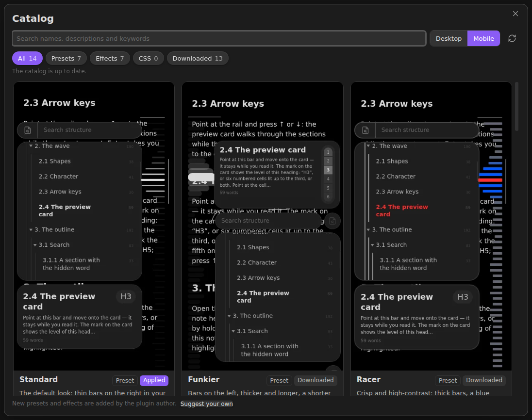
Task: Select '2.3 Arrow keys' row in Funkier outline tree
Action: pos(284,277)
